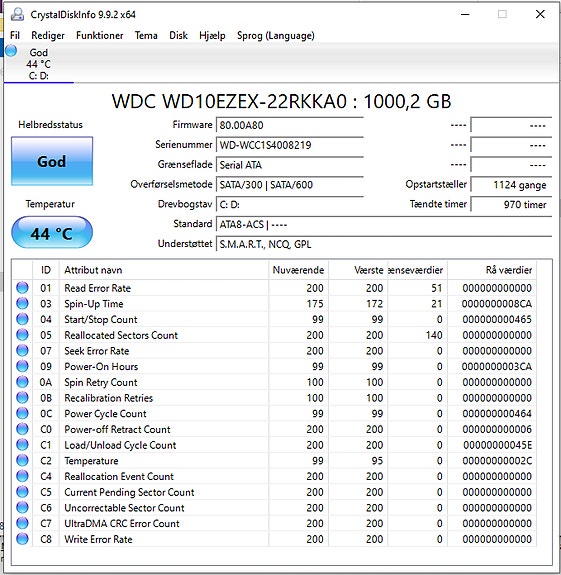Select the blue disk status orb for C: D:

[x=11, y=51]
